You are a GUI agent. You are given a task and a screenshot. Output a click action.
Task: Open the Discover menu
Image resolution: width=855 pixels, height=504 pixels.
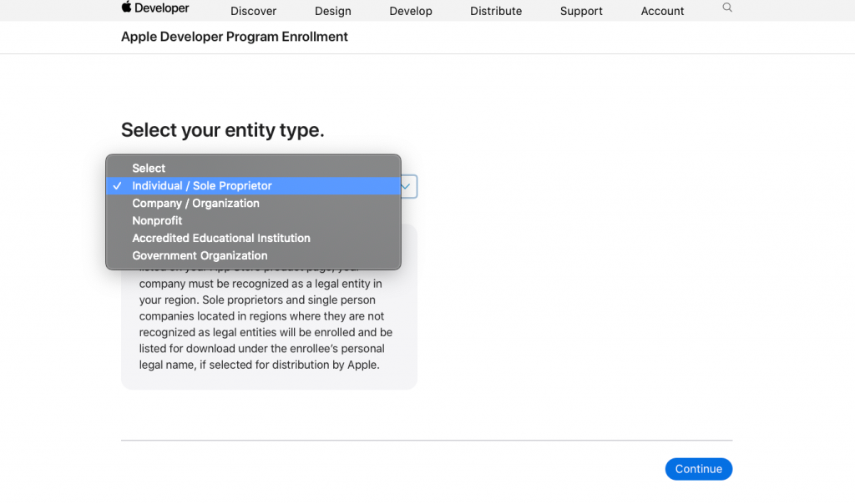[x=253, y=11]
